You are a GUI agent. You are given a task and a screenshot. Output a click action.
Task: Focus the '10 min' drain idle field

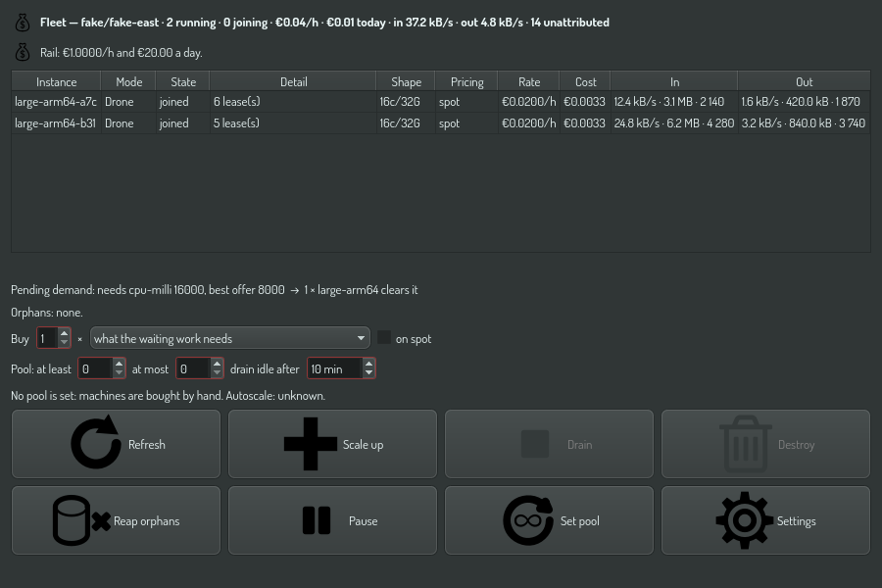click(335, 368)
